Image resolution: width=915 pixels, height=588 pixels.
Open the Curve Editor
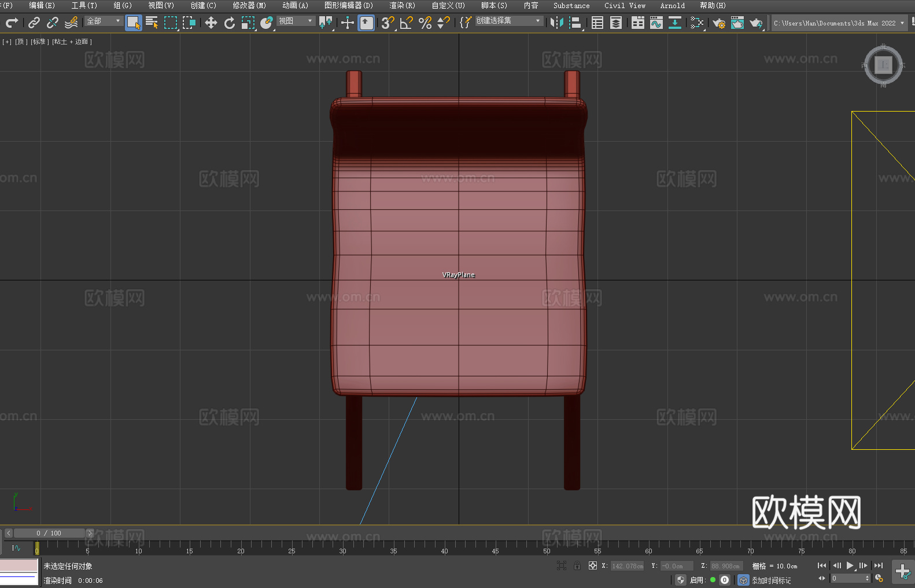[656, 23]
